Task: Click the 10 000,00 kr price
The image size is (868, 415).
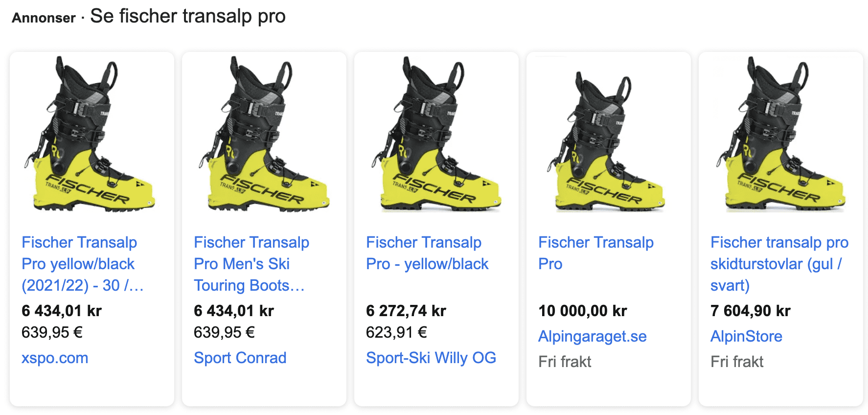Action: [582, 311]
